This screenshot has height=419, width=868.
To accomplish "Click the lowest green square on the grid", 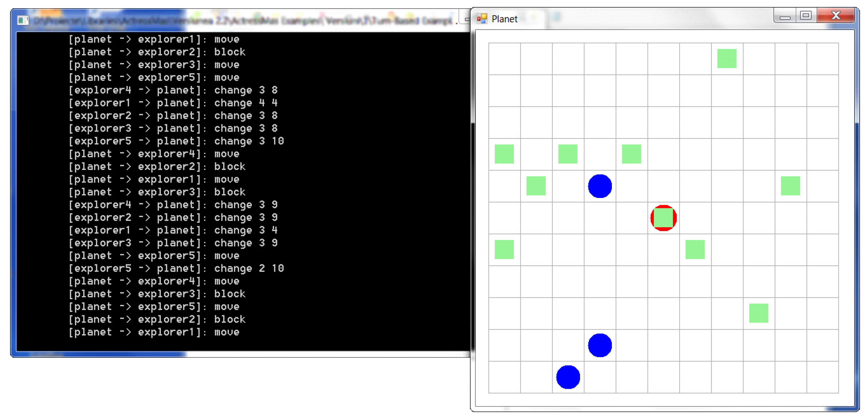I will [759, 313].
